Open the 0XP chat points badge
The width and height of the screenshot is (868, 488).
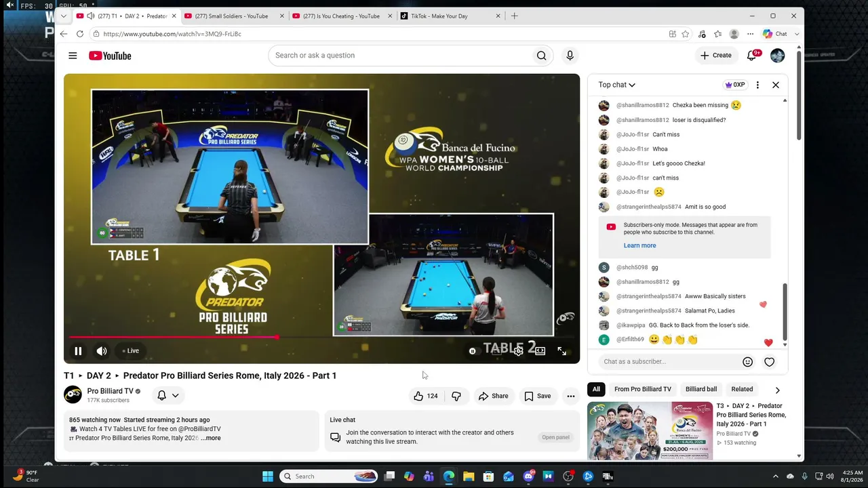[735, 85]
